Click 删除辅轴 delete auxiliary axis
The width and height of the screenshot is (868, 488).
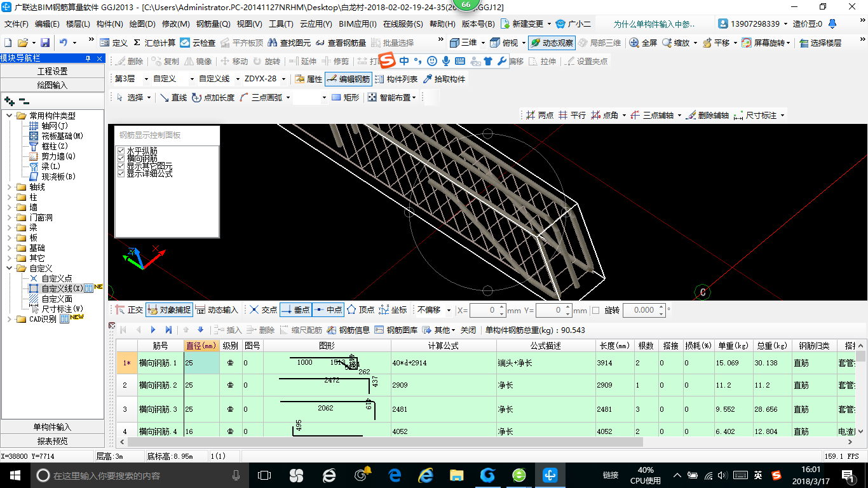tap(707, 115)
